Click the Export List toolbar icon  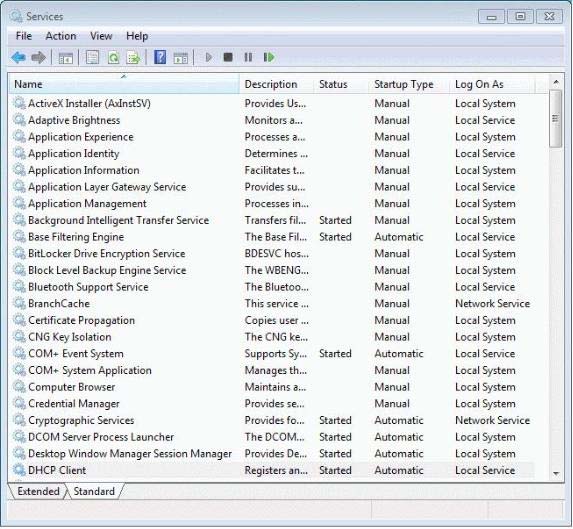[x=133, y=57]
